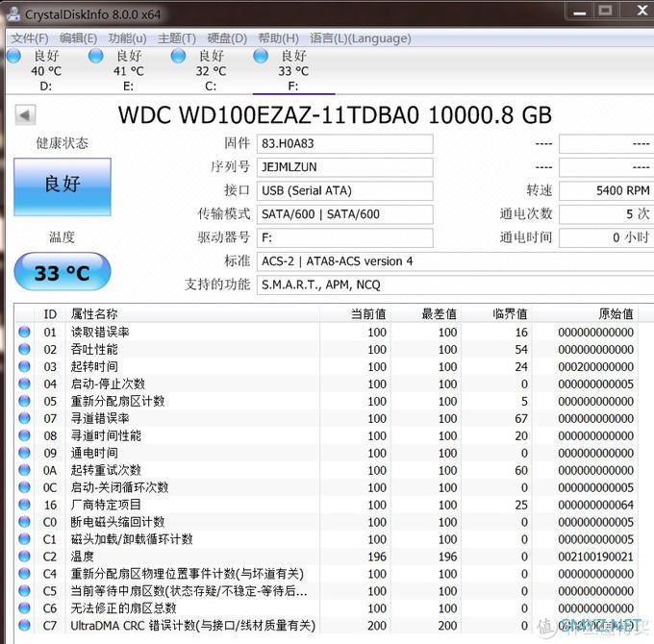Select the E: disk tab at 41 °C
This screenshot has width=654, height=644.
click(x=129, y=70)
